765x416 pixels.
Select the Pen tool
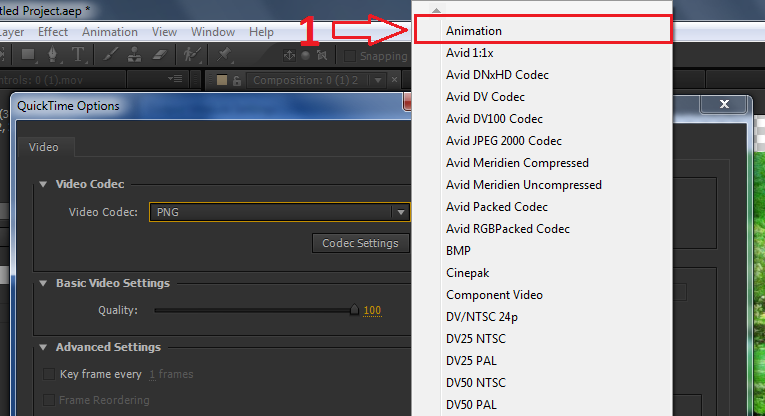[x=52, y=55]
